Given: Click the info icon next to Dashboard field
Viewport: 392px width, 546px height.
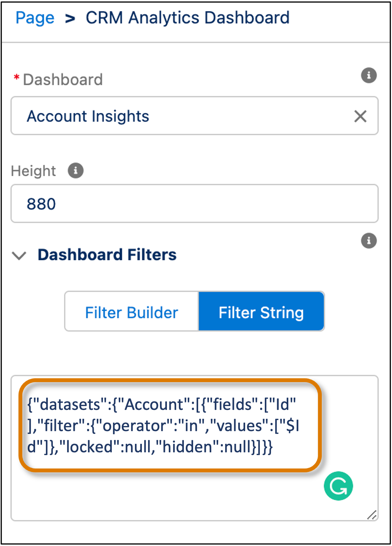Looking at the screenshot, I should coord(368,76).
